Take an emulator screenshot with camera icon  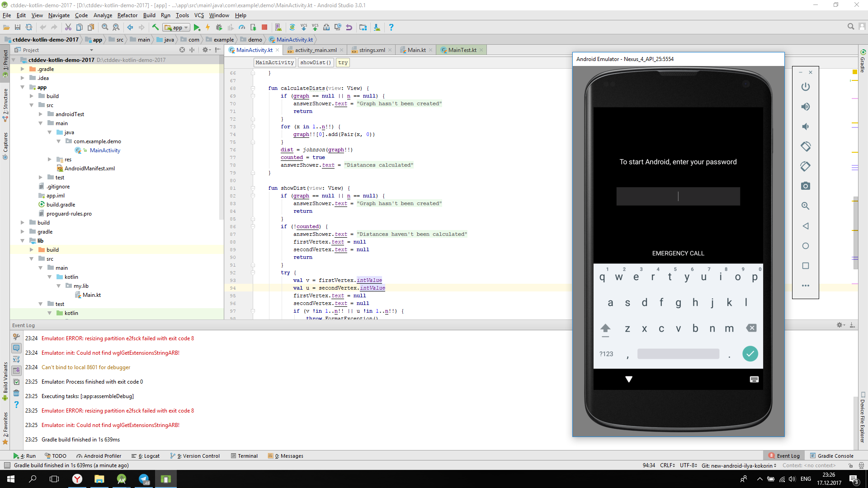805,186
